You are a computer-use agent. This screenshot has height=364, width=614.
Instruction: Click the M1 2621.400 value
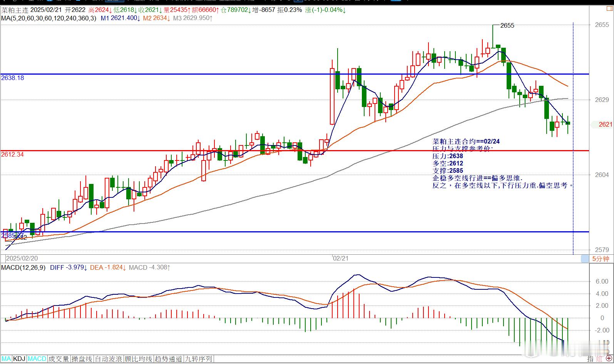pyautogui.click(x=120, y=18)
